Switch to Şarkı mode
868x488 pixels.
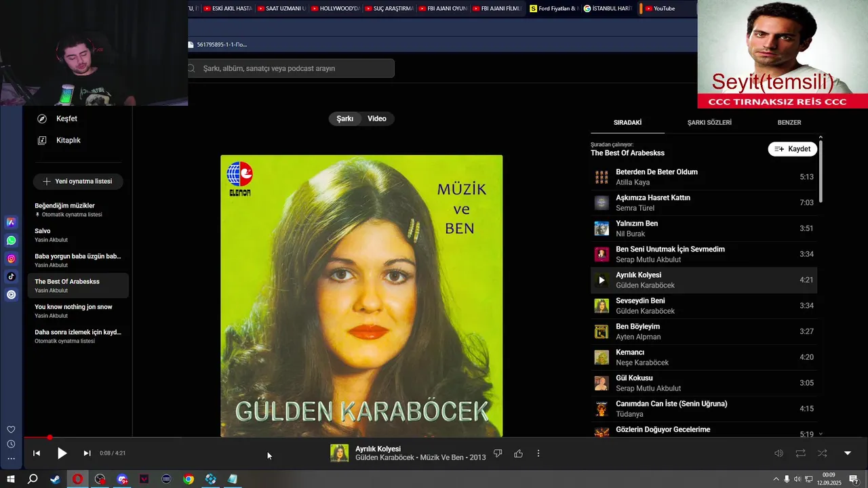click(x=345, y=119)
